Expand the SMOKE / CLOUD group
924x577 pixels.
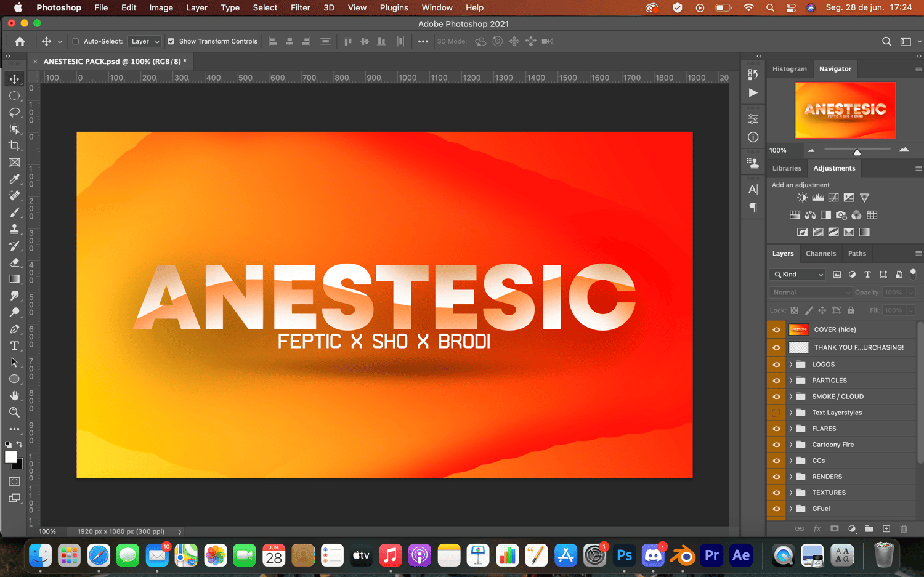[x=791, y=397]
